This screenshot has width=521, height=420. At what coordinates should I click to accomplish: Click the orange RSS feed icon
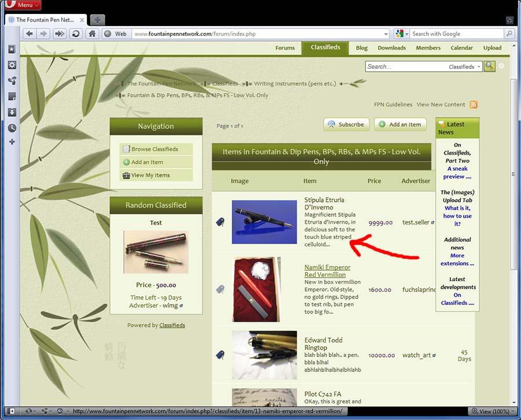coord(474,105)
